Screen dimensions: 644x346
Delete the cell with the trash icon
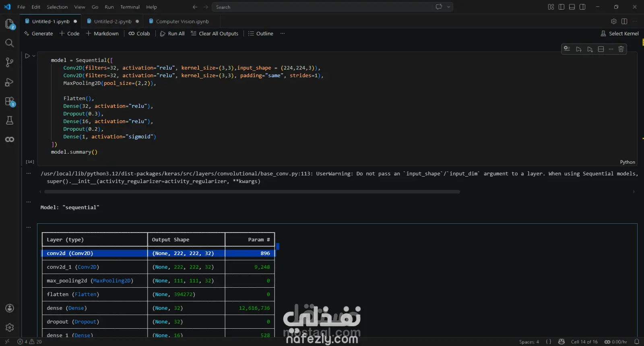coord(621,49)
